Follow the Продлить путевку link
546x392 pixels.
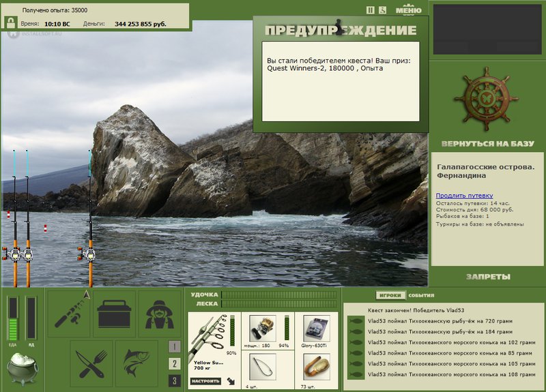(464, 196)
